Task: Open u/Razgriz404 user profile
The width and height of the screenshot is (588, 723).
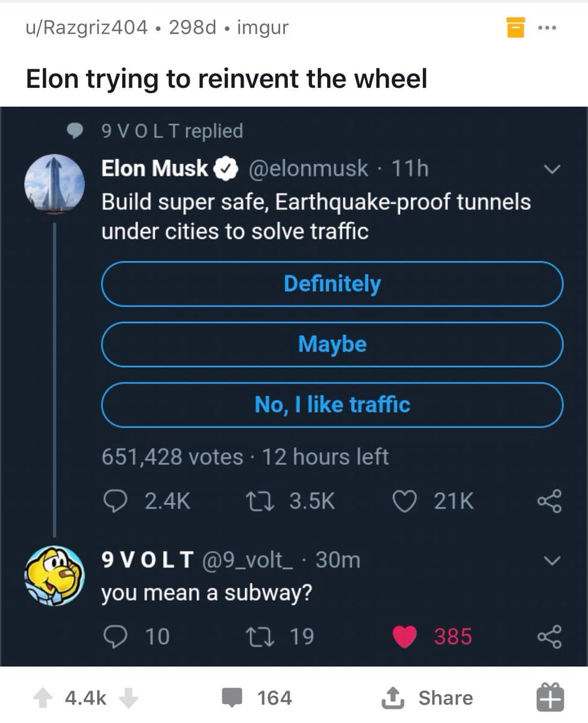Action: click(x=86, y=28)
